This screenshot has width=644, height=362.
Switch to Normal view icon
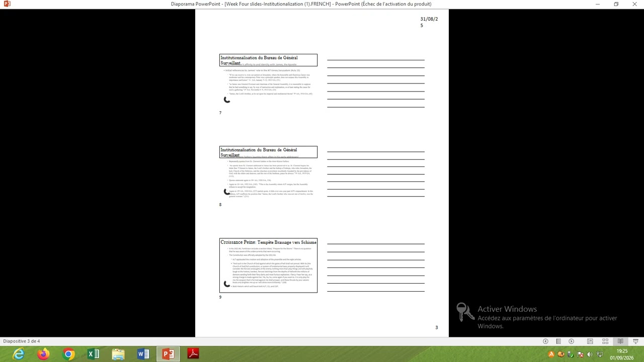coord(590,341)
